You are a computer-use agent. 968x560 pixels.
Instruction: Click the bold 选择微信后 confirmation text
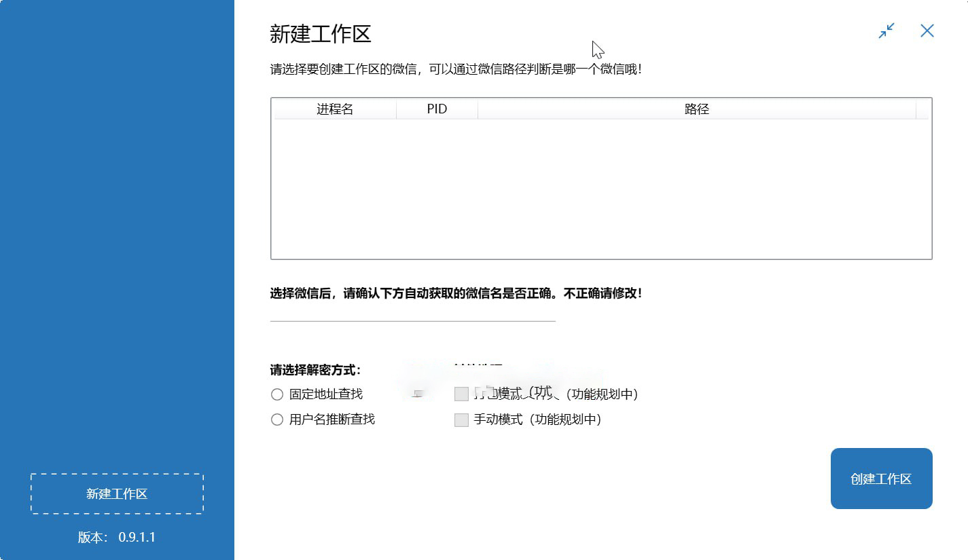tap(456, 293)
